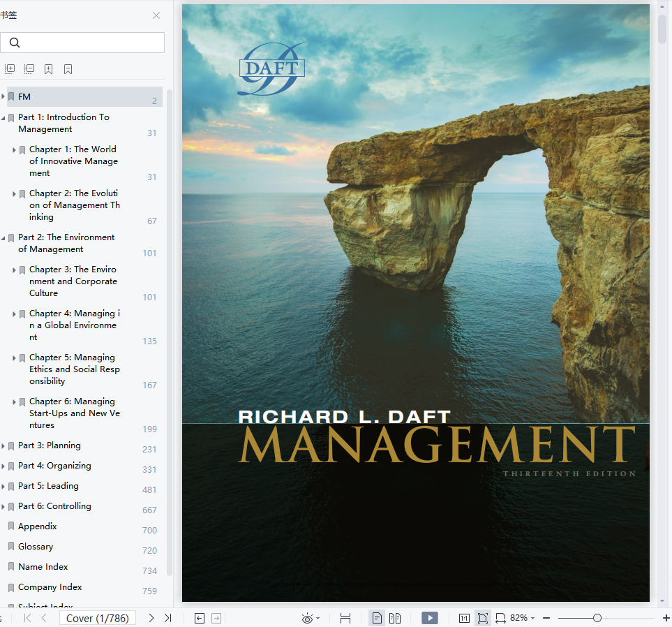Screen dimensions: 672x627
Task: Click the Management book cover page
Action: [416, 303]
